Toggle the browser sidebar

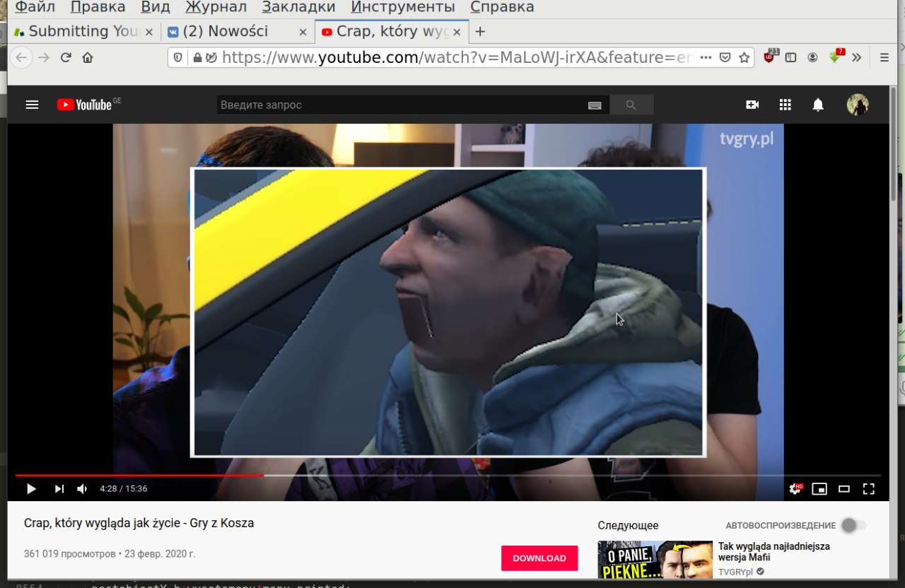point(791,57)
